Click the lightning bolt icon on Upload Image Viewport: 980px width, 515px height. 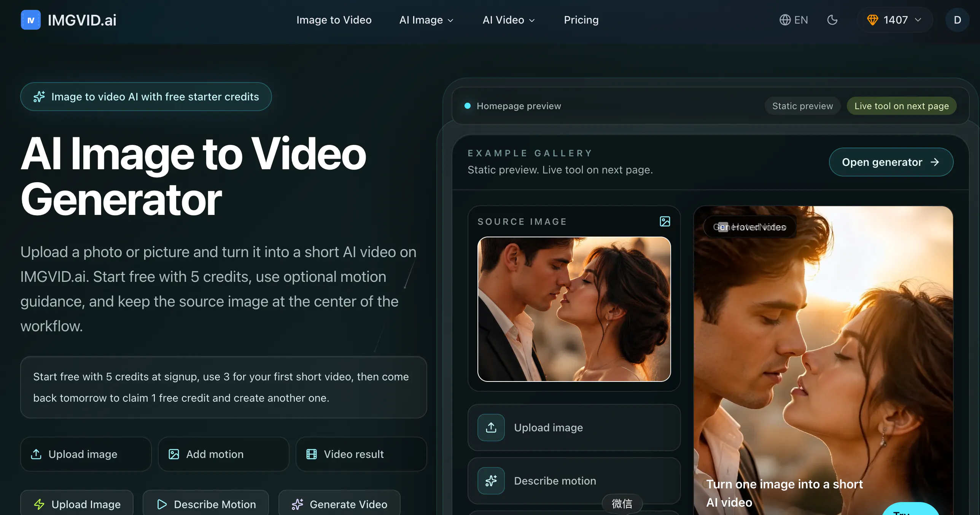pos(39,504)
